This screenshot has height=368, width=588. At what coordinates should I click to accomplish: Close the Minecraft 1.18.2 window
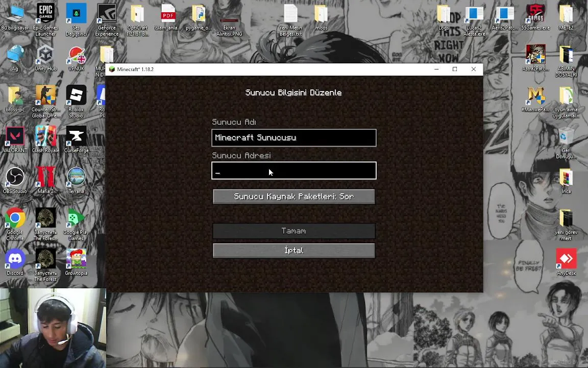point(474,69)
